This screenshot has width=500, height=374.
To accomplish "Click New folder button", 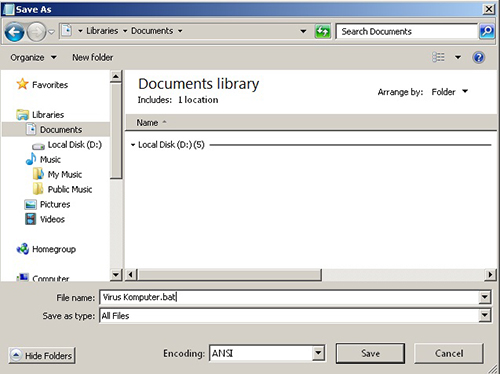I will [93, 58].
